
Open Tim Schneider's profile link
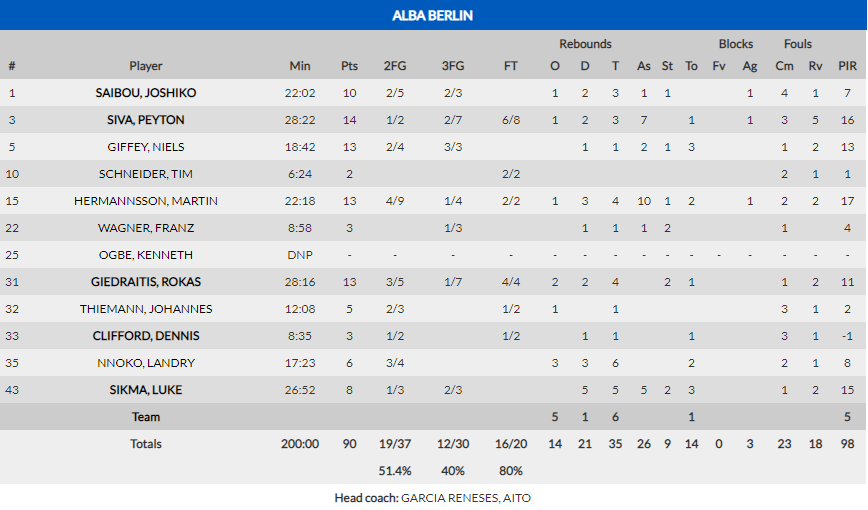[x=146, y=174]
